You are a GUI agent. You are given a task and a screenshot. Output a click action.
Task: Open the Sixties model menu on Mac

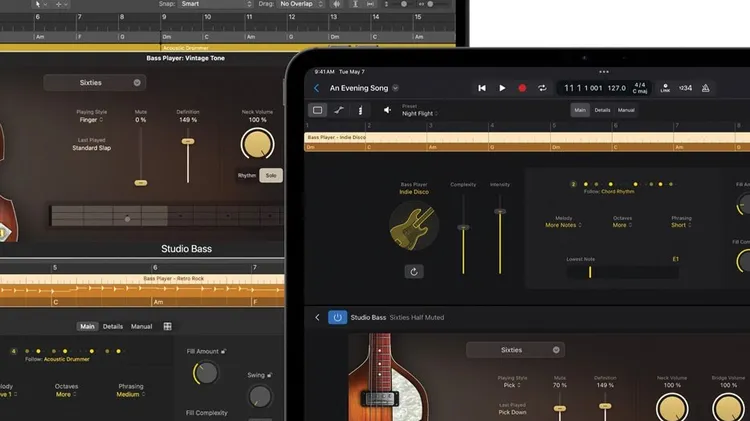click(x=94, y=83)
